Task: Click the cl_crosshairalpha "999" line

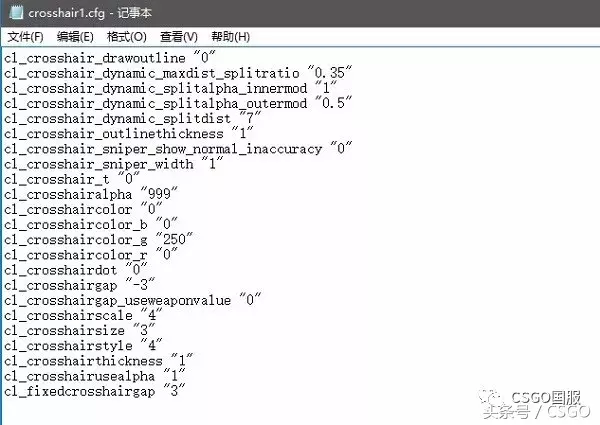Action: click(91, 194)
